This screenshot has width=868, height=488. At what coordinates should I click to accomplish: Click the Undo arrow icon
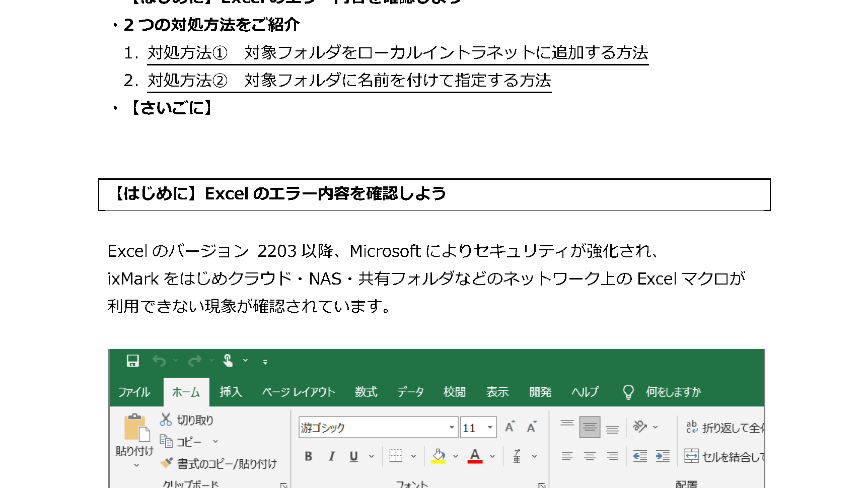click(159, 361)
